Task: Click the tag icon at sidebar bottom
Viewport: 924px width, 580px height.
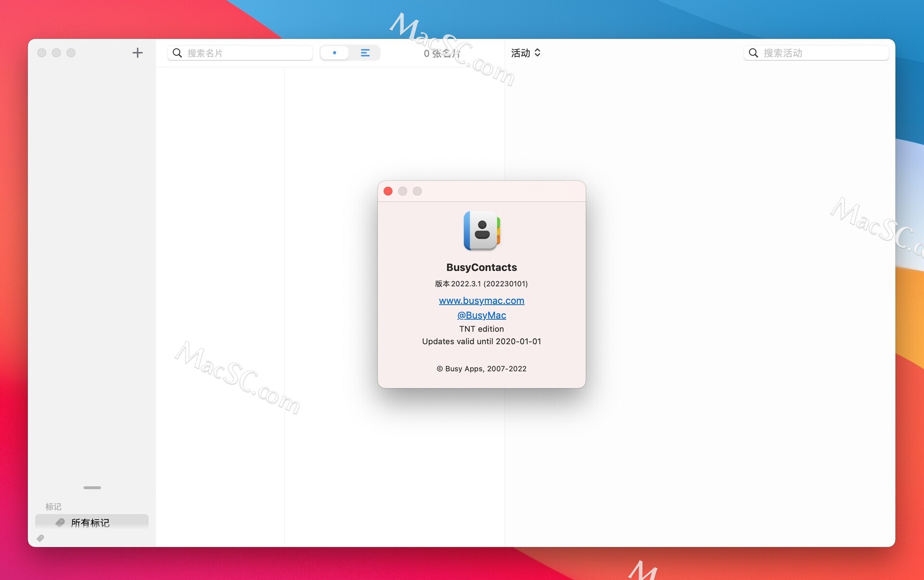Action: pos(40,538)
